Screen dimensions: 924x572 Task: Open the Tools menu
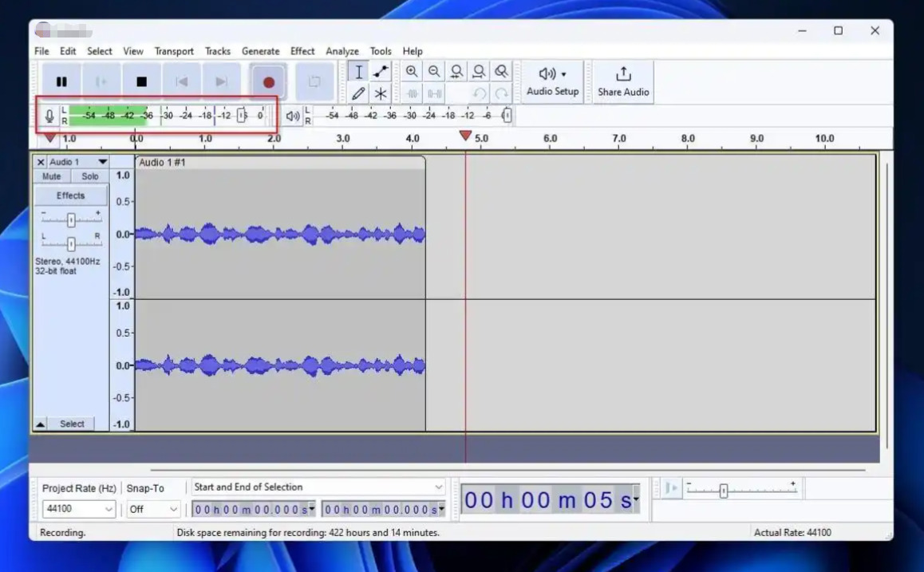click(381, 51)
